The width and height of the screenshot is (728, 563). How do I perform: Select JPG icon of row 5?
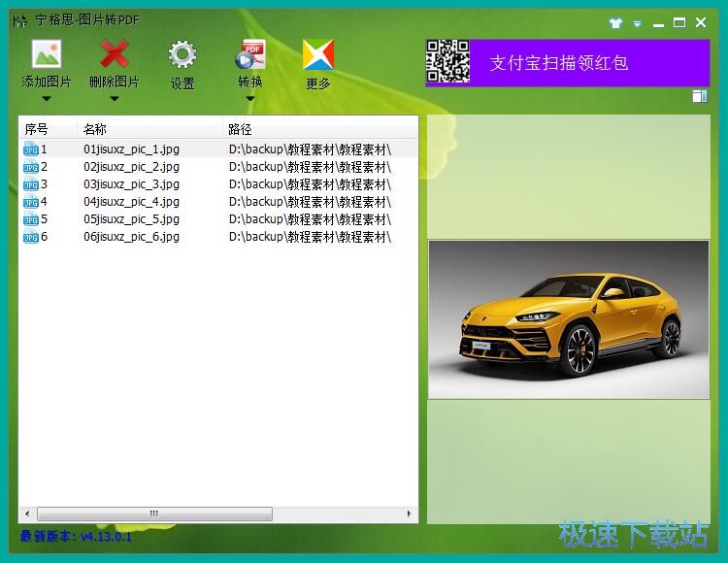[x=31, y=219]
